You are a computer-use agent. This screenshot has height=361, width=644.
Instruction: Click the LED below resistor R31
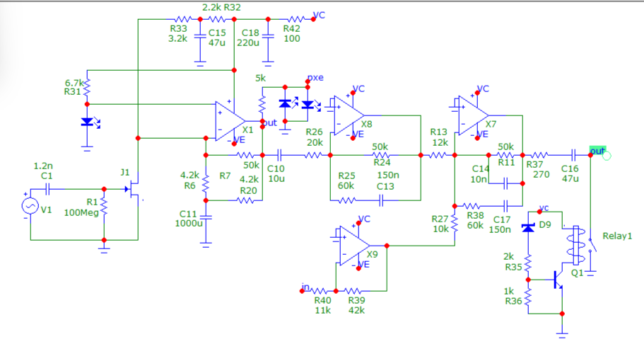coord(87,122)
